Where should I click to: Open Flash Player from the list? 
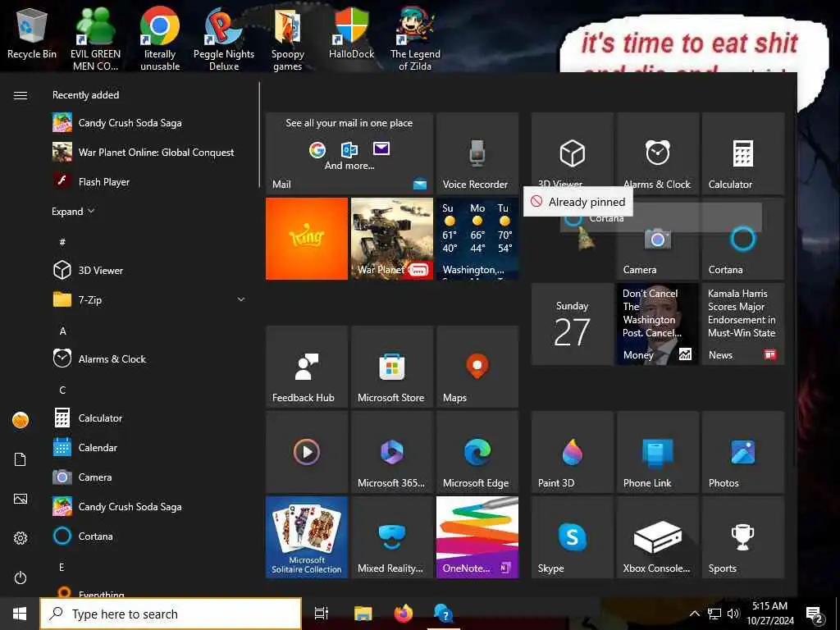tap(150, 181)
